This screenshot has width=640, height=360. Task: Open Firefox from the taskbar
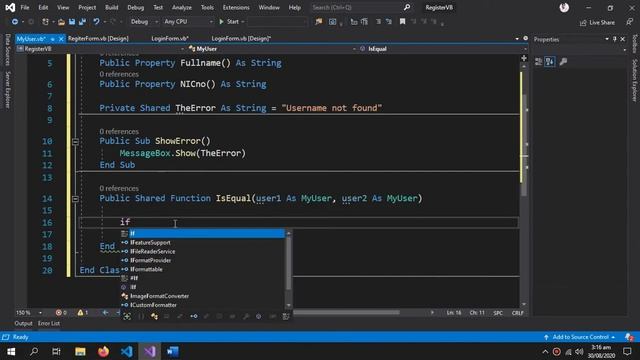[104, 351]
